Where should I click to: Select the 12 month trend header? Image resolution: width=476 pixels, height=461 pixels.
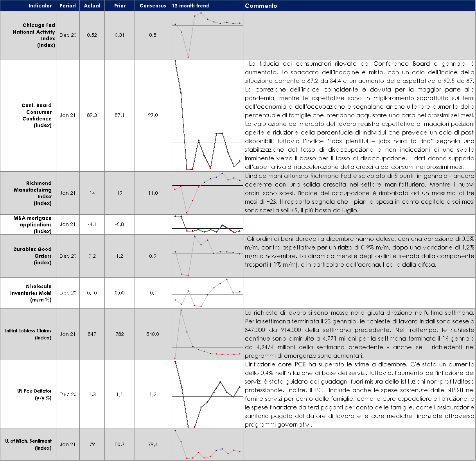coord(191,6)
